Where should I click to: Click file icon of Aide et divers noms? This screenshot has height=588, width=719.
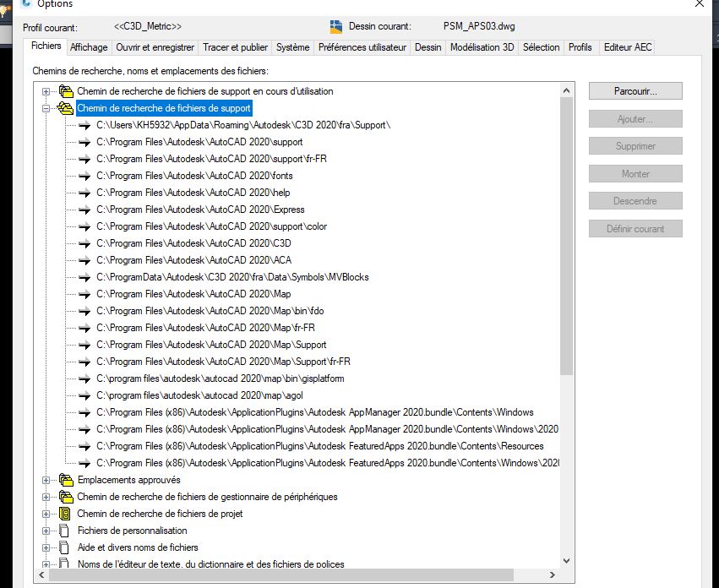64,547
